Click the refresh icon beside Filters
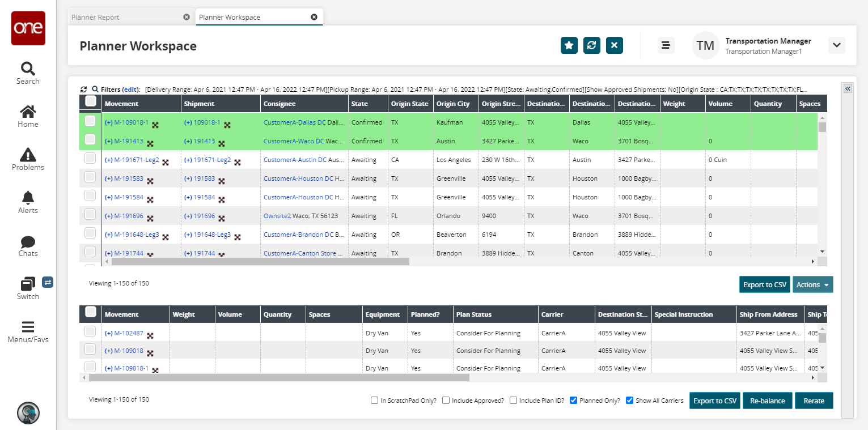Screen dimensions: 868x430 pyautogui.click(x=84, y=90)
